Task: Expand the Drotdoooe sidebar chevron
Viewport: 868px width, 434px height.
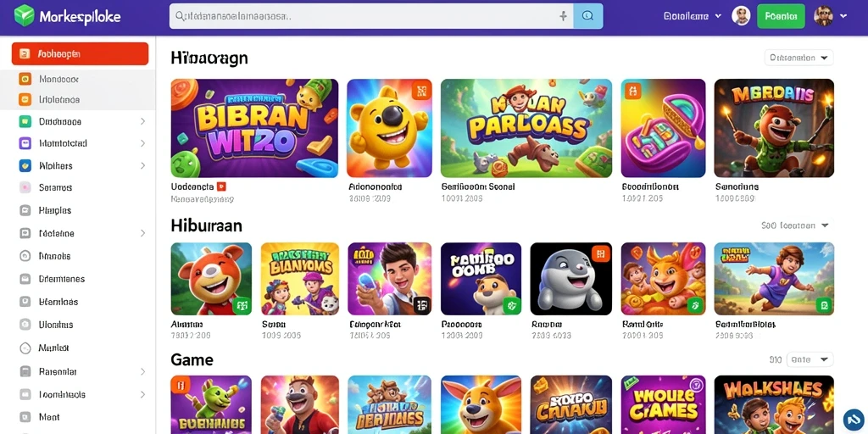Action: (142, 121)
